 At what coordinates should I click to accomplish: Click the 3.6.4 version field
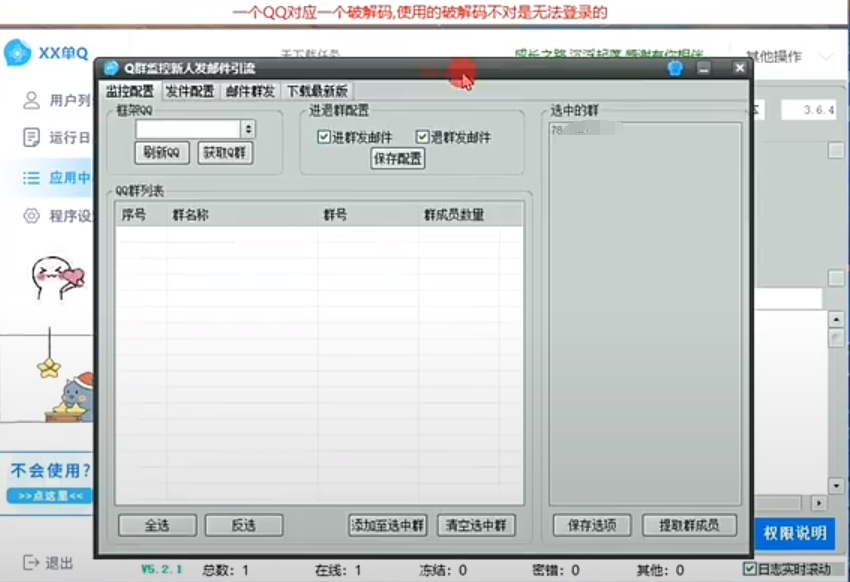pyautogui.click(x=808, y=110)
